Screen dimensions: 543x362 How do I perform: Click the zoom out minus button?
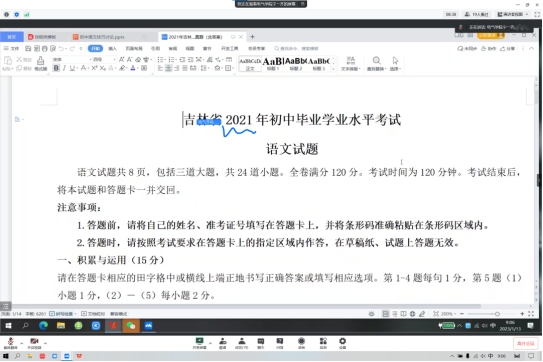(x=462, y=314)
